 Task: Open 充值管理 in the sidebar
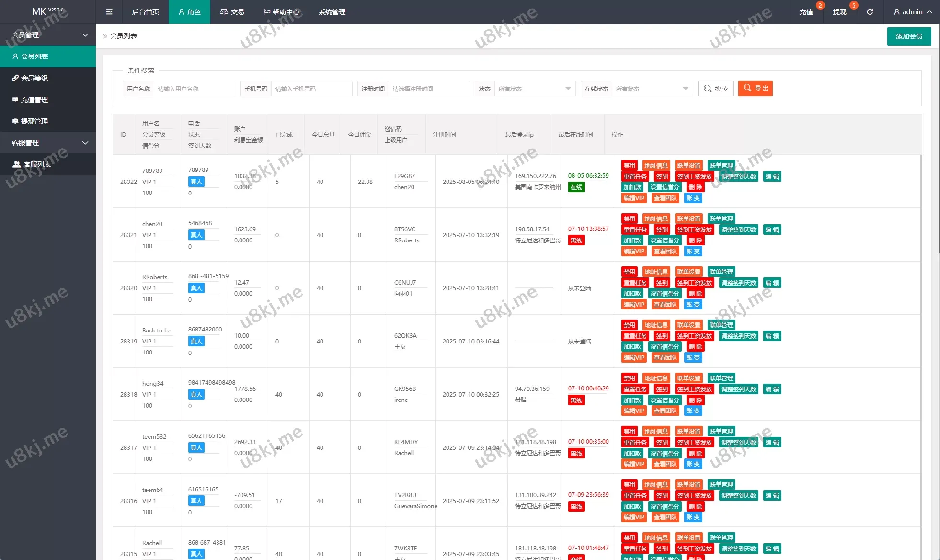34,100
